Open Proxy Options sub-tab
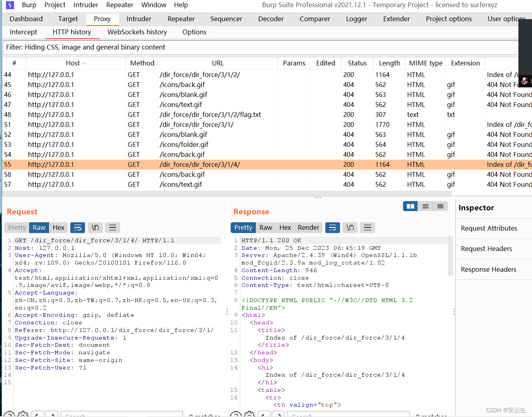 (194, 32)
